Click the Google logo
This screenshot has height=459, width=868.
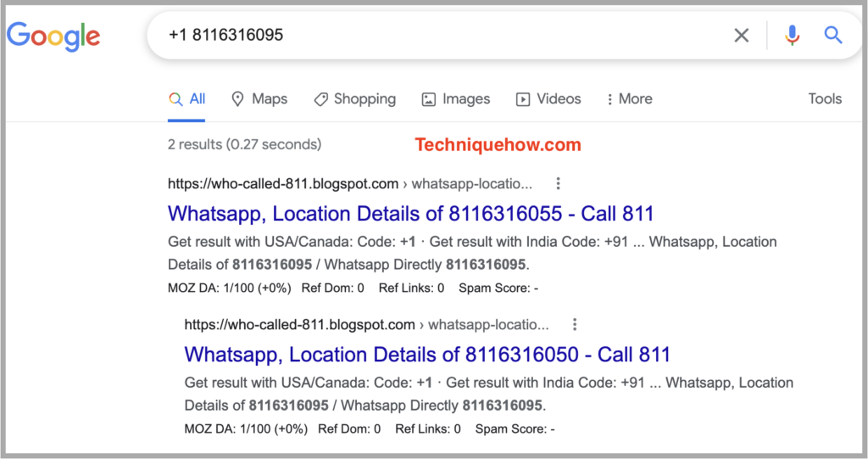pyautogui.click(x=53, y=36)
